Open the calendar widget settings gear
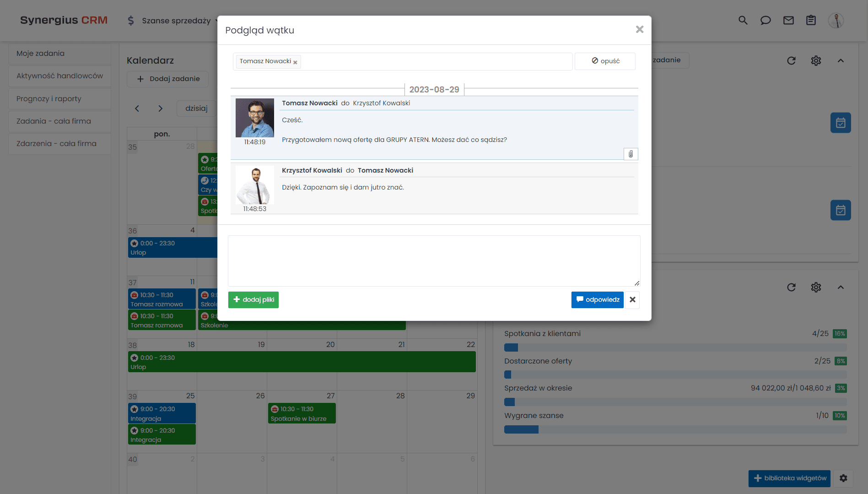 click(x=816, y=60)
